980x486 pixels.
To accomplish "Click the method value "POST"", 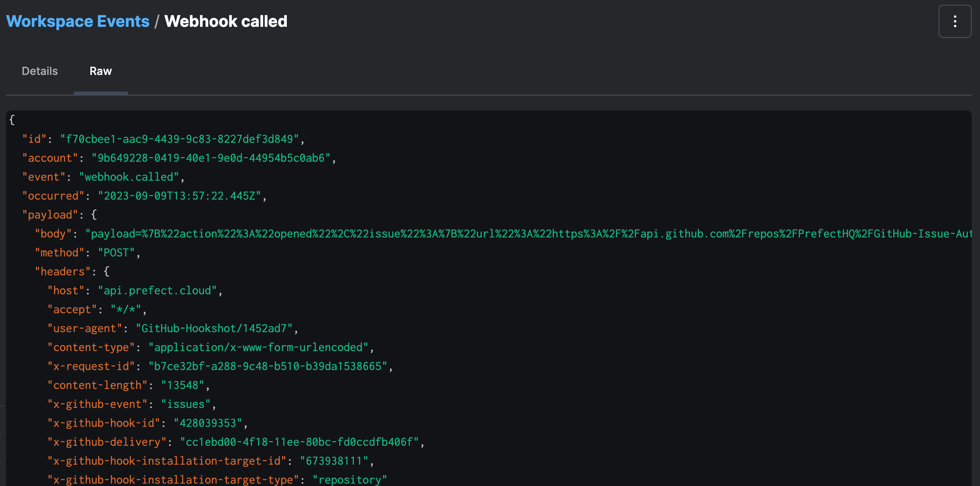I will pos(116,252).
